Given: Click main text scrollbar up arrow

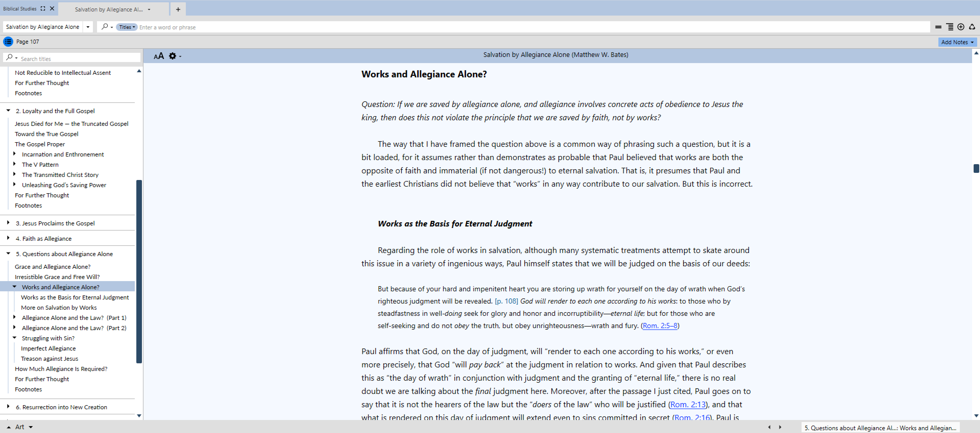Looking at the screenshot, I should pos(976,53).
